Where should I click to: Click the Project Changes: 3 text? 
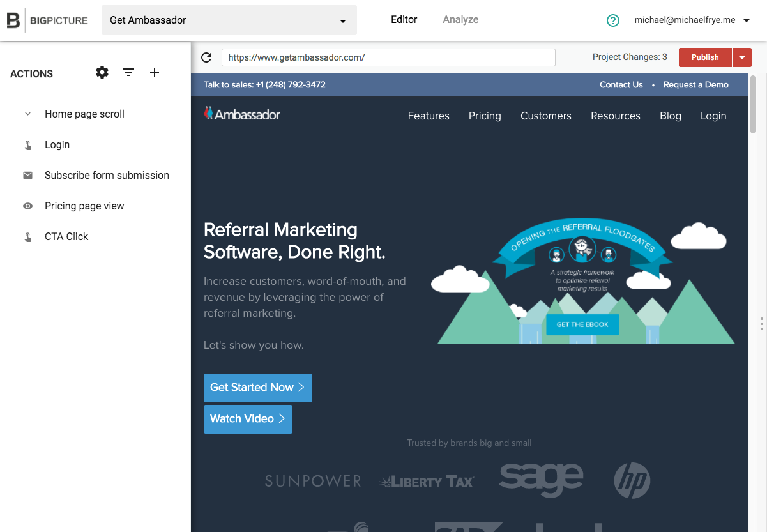(x=630, y=57)
